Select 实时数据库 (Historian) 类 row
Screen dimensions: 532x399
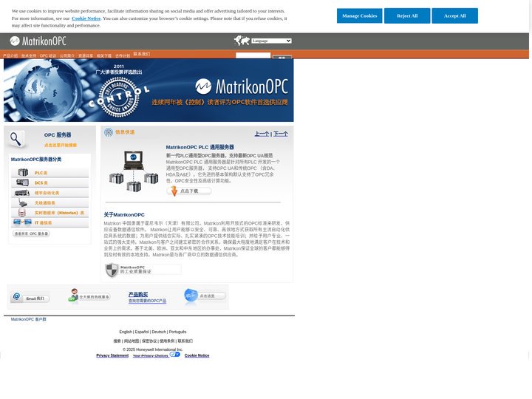point(50,213)
